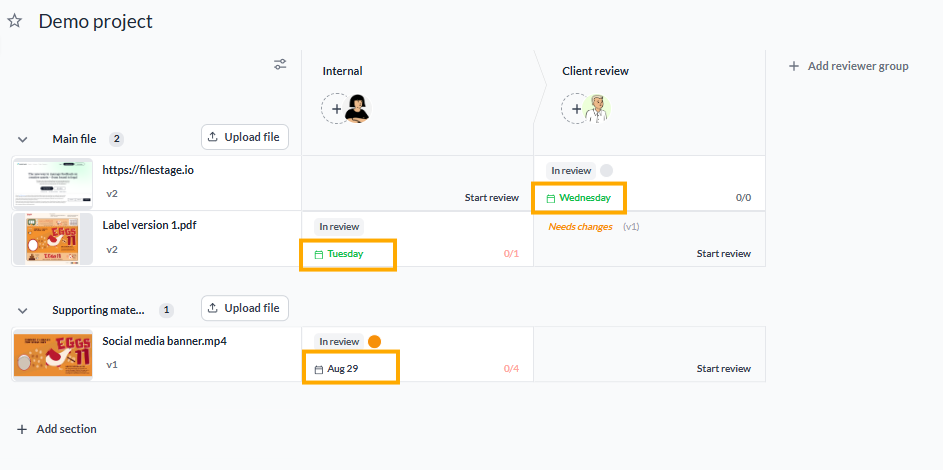This screenshot has height=470, width=943.
Task: Start client review for Social media banner
Action: 723,369
